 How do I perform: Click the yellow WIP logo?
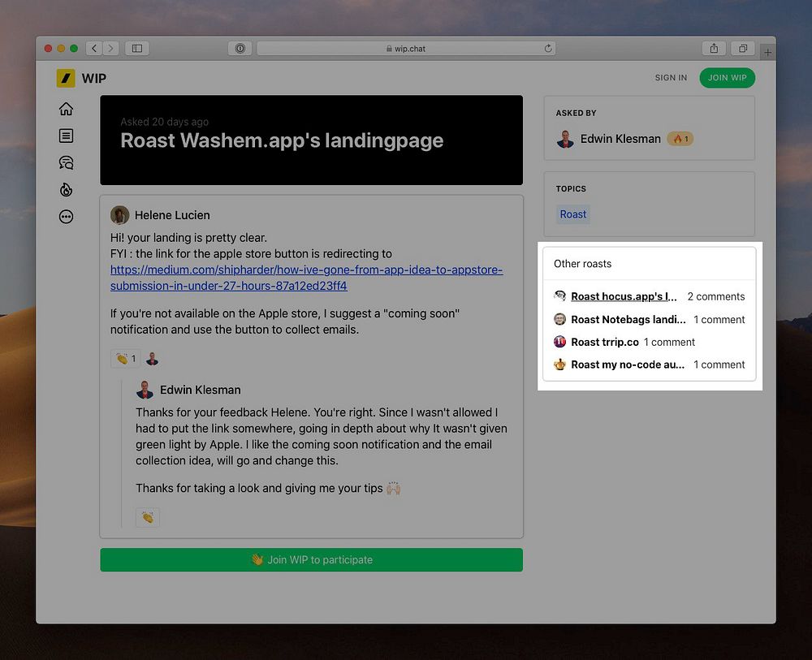pos(66,78)
